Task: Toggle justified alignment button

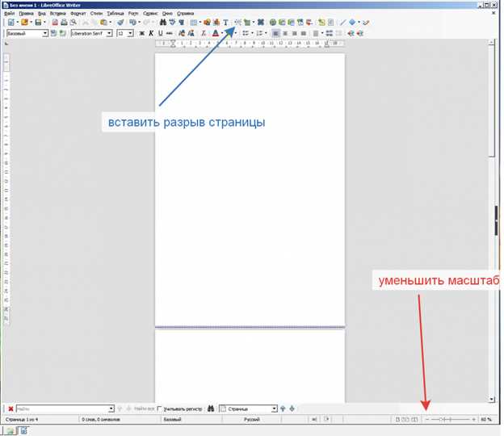Action: 304,33
